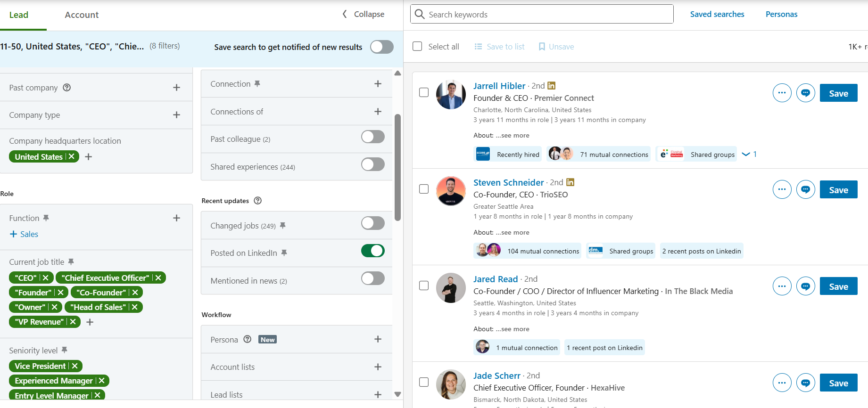Expand the Function filter

177,218
